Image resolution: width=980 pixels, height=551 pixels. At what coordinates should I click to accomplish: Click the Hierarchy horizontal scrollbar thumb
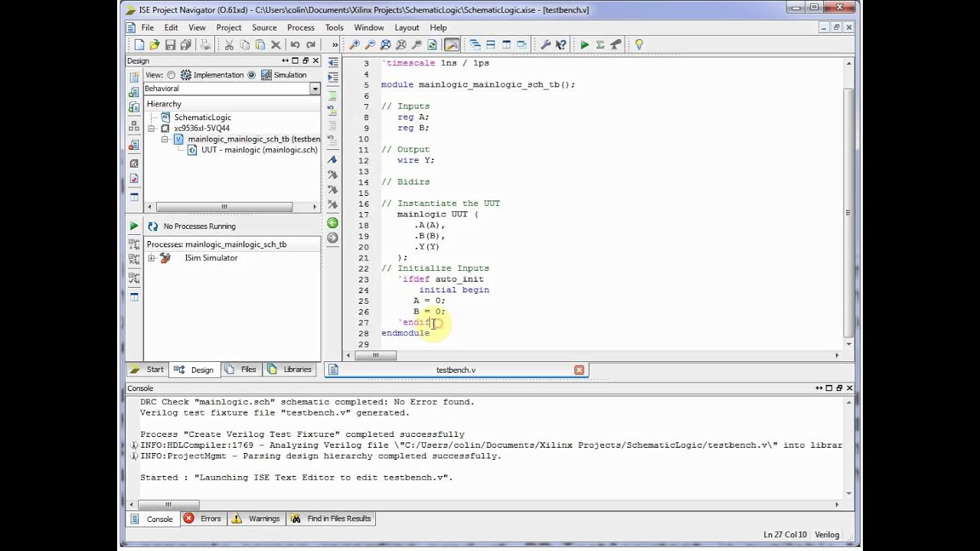click(224, 207)
